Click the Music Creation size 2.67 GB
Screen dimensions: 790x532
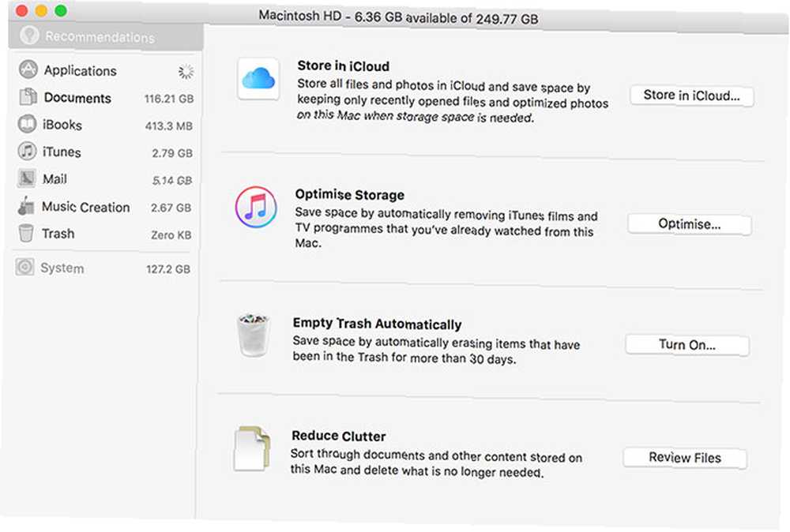click(x=171, y=208)
